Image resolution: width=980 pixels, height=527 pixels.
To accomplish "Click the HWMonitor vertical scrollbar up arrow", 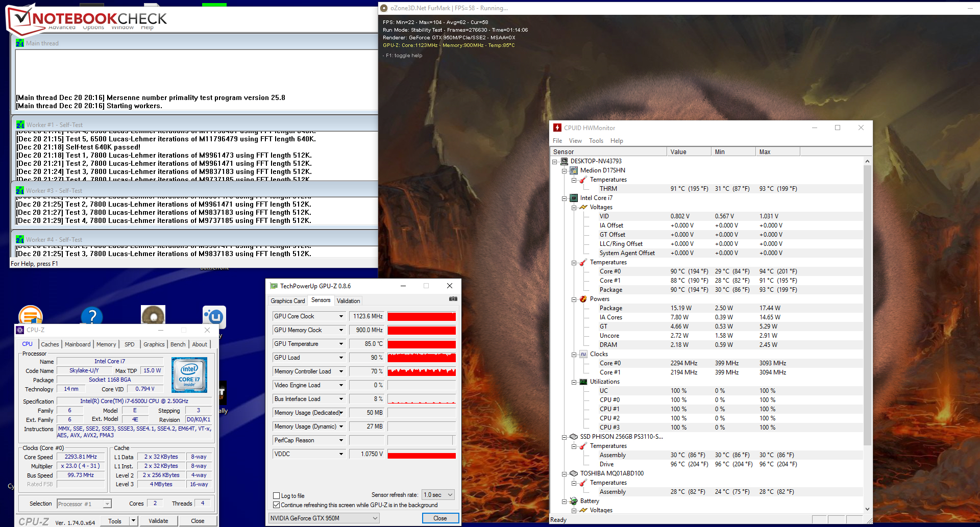I will click(867, 161).
